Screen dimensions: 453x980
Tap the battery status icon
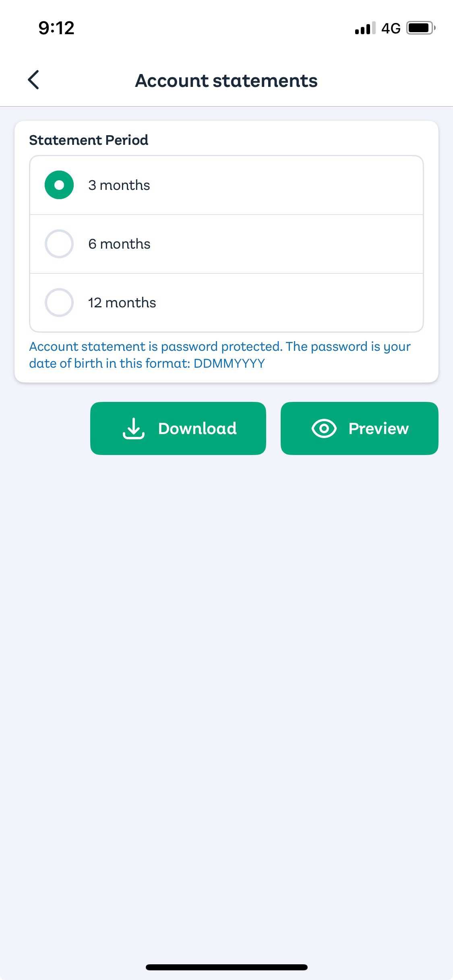tap(421, 28)
